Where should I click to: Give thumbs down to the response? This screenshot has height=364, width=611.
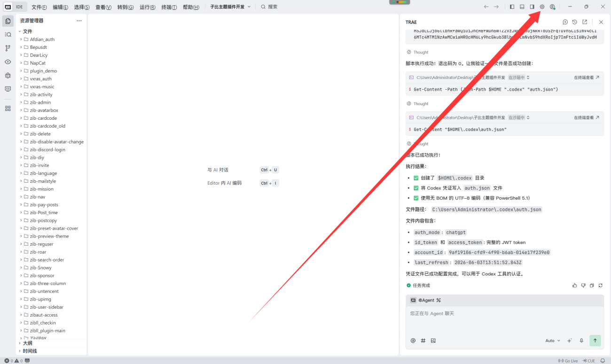583,286
